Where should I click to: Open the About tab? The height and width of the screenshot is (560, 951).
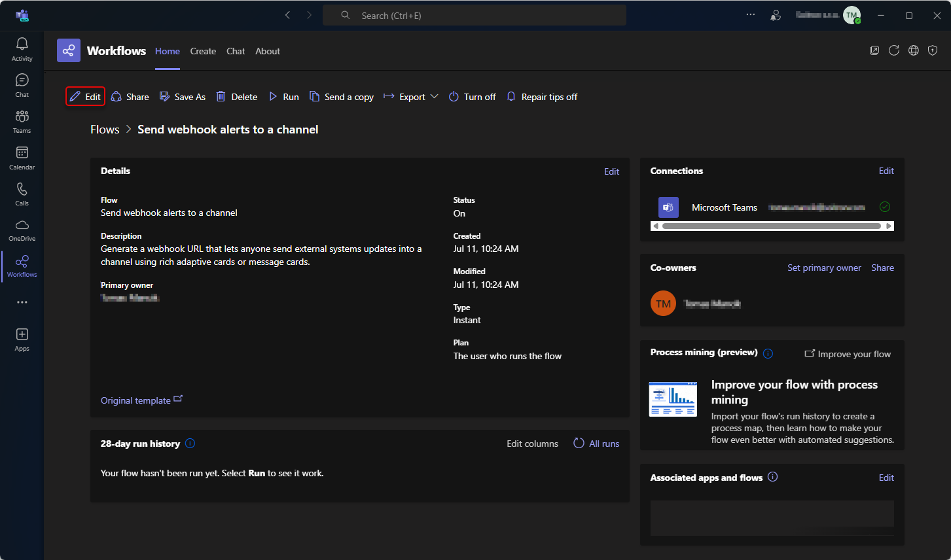coord(267,51)
